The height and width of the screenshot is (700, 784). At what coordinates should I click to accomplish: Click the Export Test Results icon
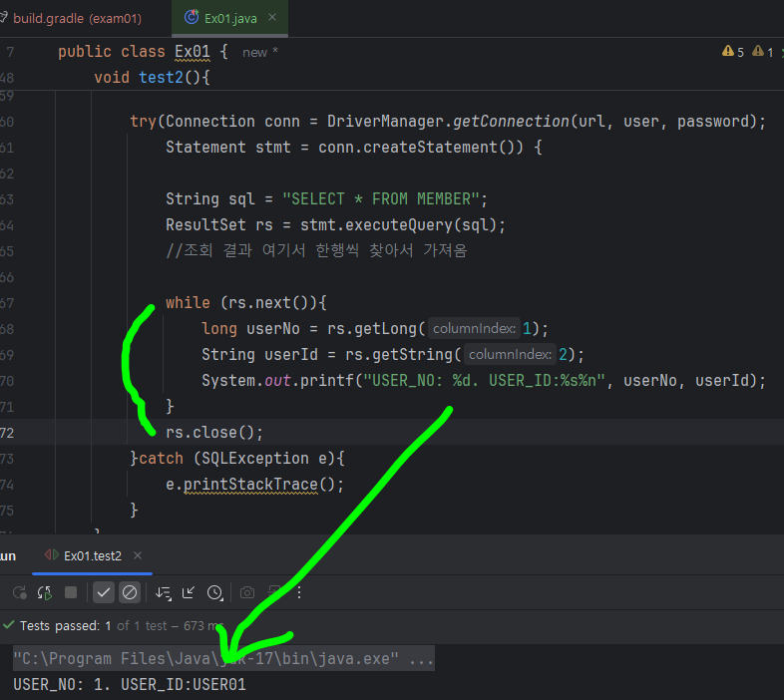tap(273, 592)
